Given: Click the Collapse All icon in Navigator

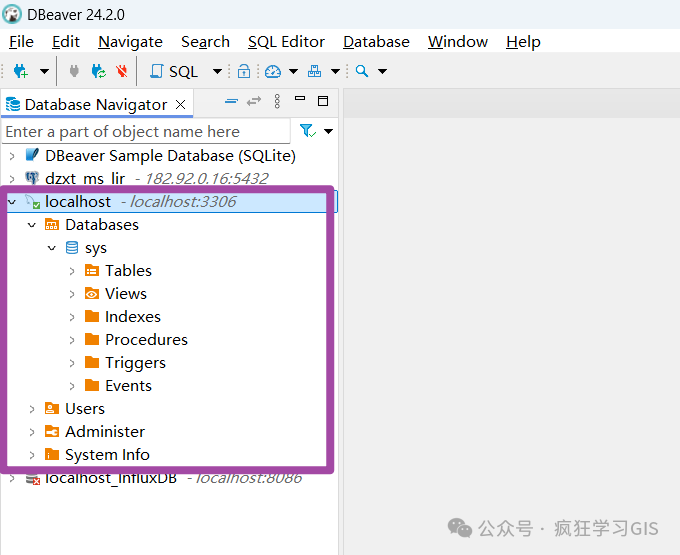Looking at the screenshot, I should pos(231,101).
